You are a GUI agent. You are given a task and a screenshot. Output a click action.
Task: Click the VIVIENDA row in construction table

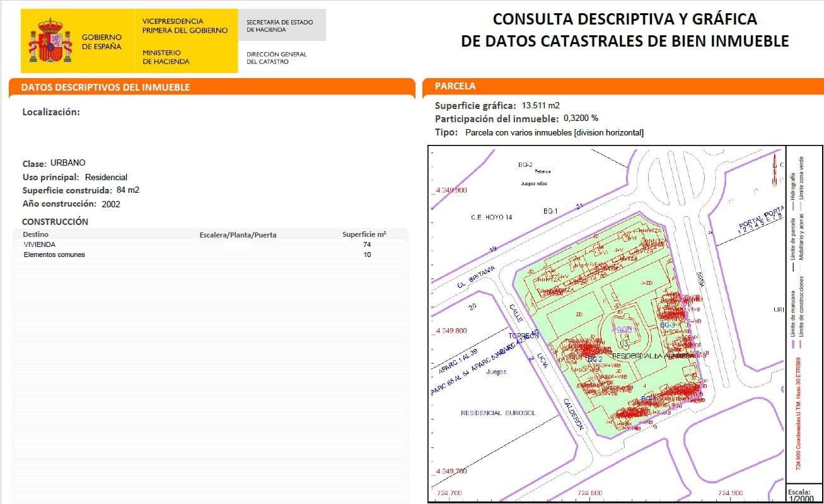(x=211, y=244)
